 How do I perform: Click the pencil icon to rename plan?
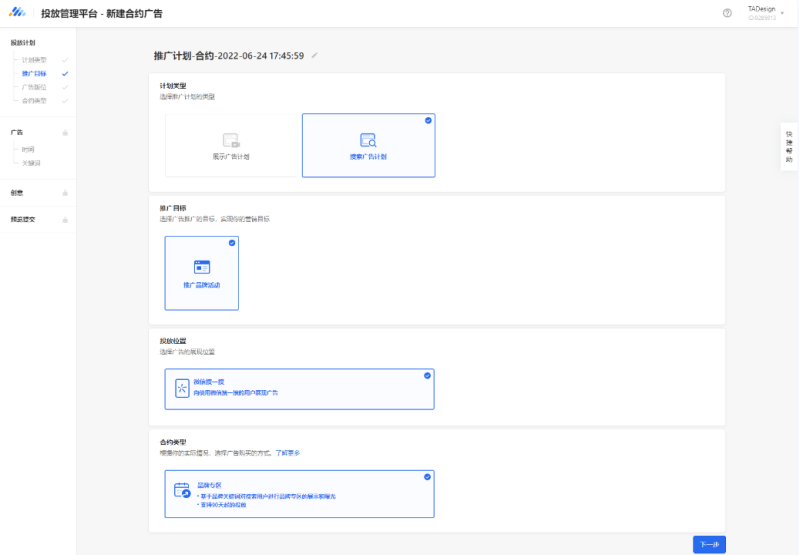(x=315, y=56)
